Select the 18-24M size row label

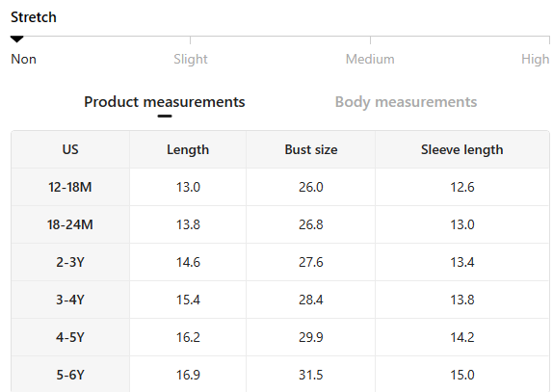click(x=70, y=224)
